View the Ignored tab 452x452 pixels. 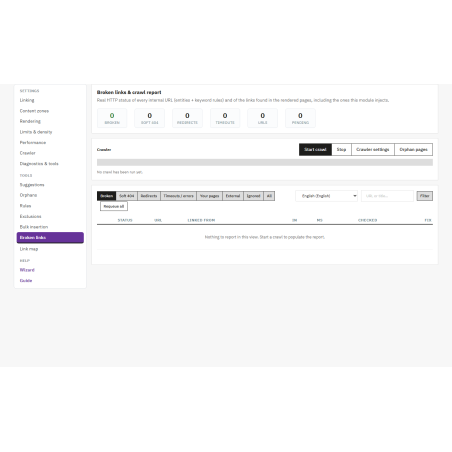[253, 196]
